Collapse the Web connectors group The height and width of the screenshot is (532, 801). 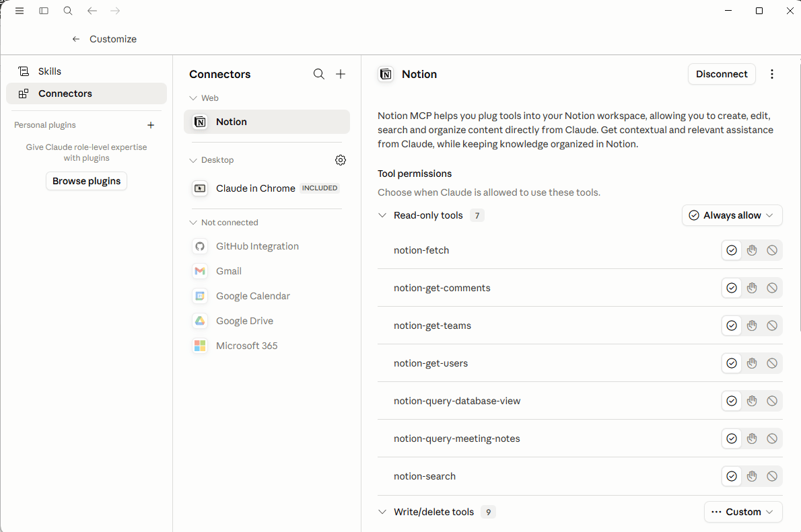193,98
